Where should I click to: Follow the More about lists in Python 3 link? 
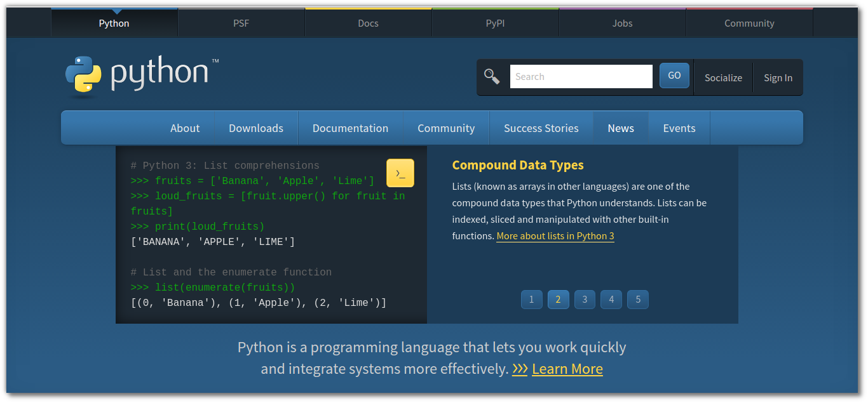pos(555,236)
